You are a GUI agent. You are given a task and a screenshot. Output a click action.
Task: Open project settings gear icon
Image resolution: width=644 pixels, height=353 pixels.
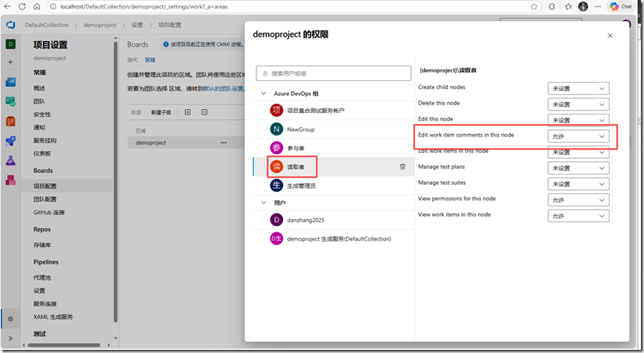coord(11,319)
